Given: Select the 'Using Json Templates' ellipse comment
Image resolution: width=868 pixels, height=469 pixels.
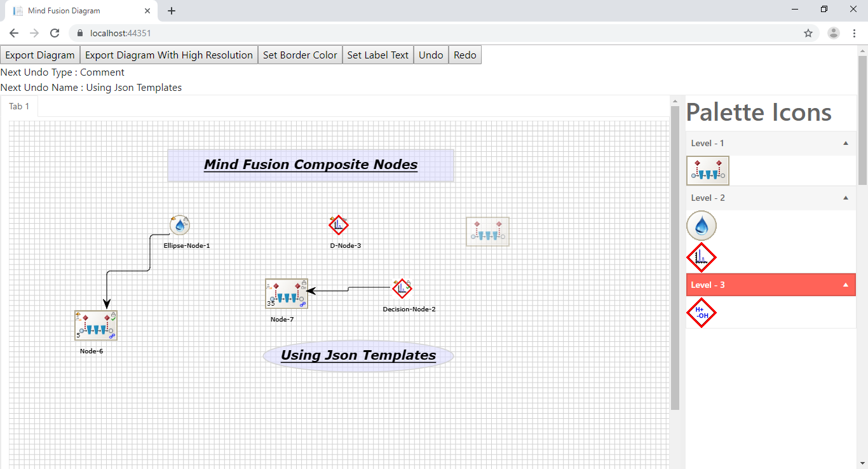Looking at the screenshot, I should point(358,356).
